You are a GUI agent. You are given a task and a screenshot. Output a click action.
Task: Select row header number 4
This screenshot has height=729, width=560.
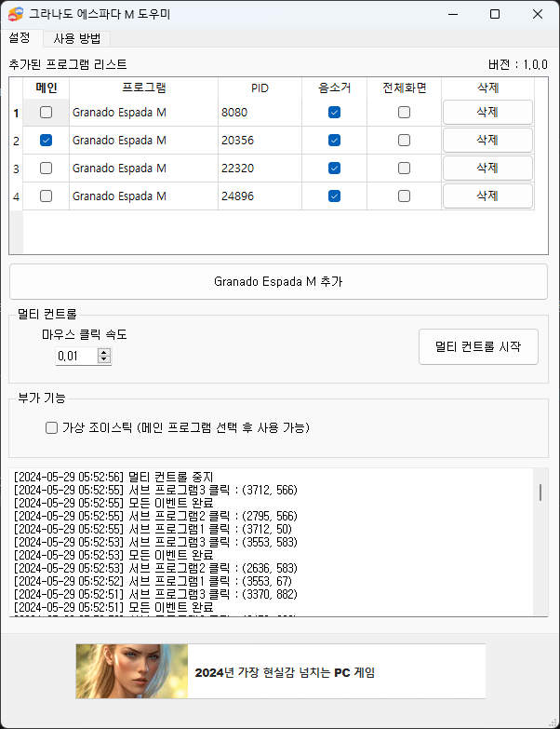click(16, 196)
